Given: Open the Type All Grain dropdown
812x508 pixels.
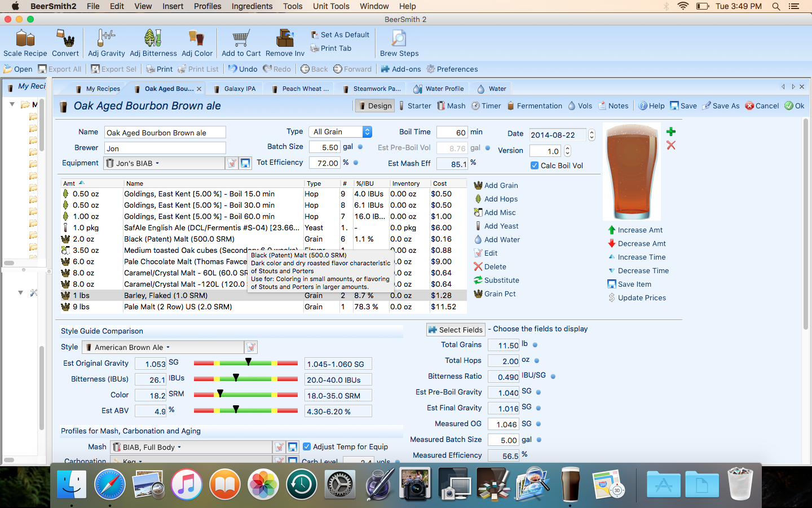Looking at the screenshot, I should click(340, 132).
